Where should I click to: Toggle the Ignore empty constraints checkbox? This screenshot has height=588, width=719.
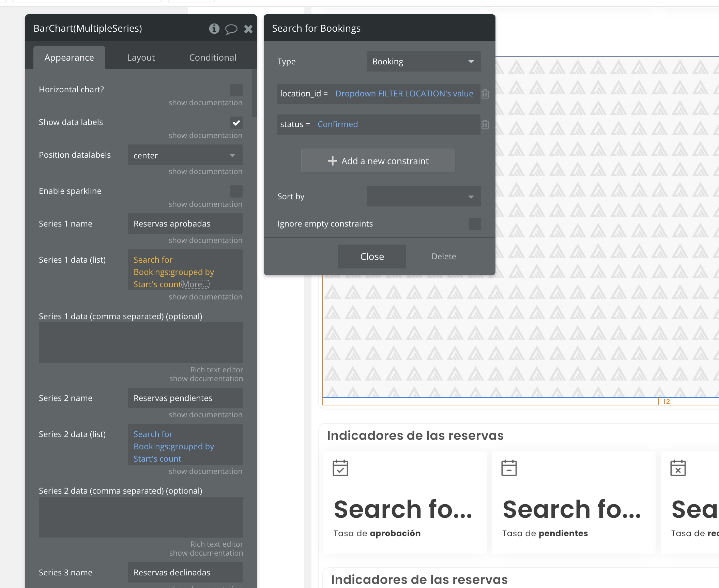tap(475, 224)
